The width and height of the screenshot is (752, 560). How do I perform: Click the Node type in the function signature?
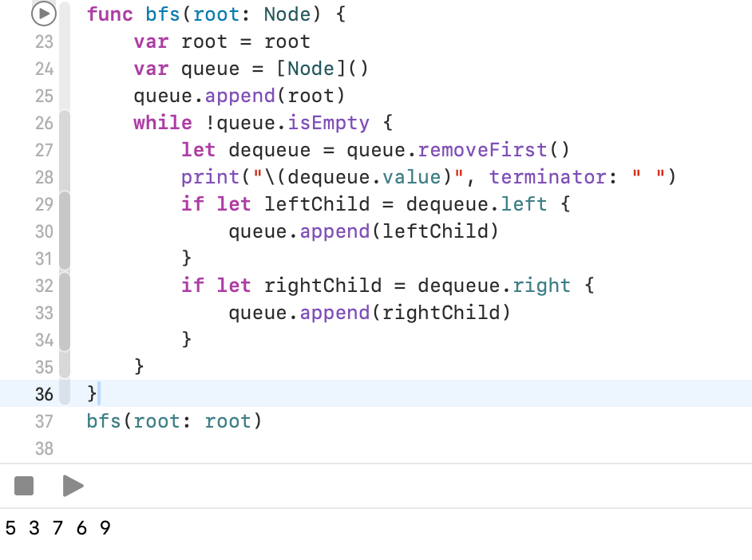[288, 14]
